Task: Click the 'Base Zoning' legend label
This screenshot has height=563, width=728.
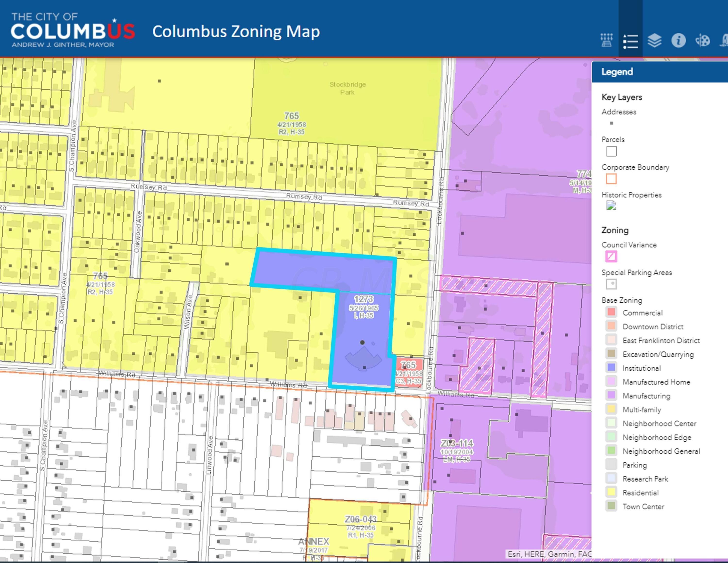Action: point(622,300)
